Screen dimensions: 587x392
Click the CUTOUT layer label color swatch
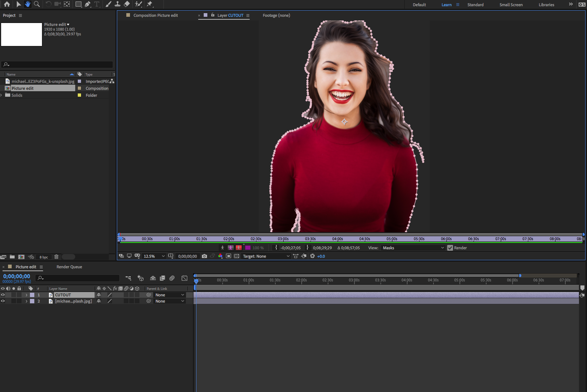click(x=32, y=295)
